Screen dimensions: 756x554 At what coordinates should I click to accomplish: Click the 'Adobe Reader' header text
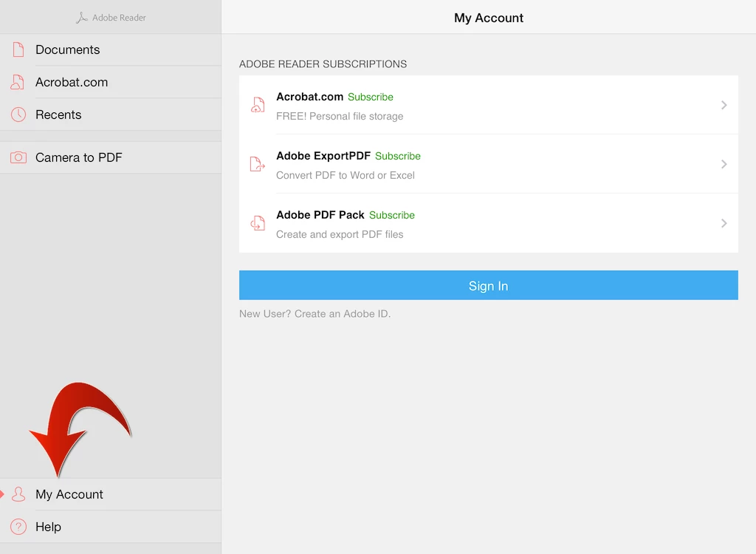pyautogui.click(x=119, y=18)
